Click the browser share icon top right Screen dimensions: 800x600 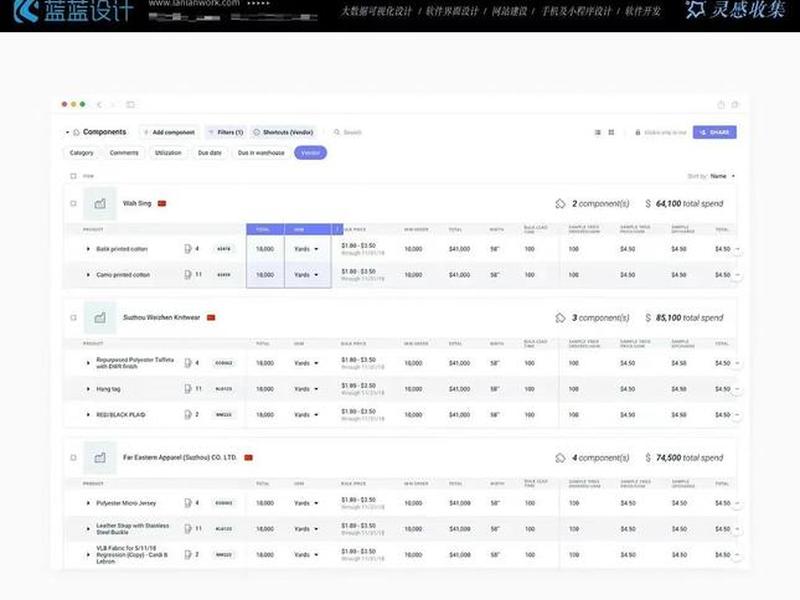721,105
